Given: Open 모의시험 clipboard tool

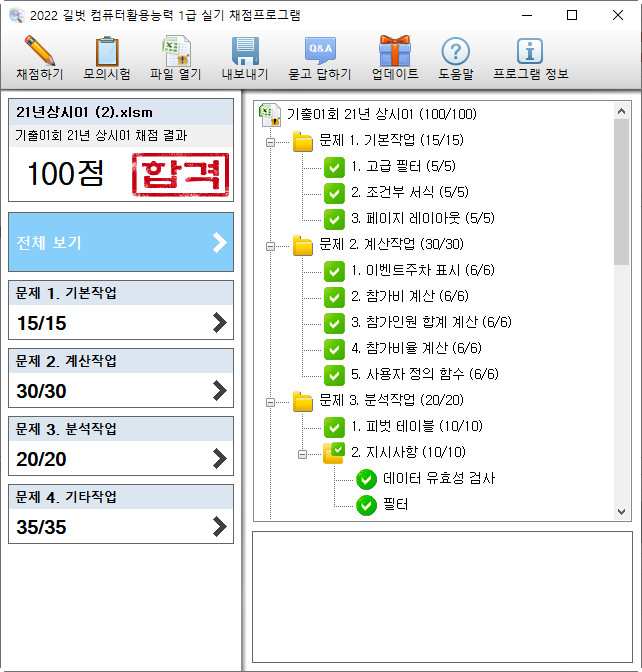Looking at the screenshot, I should 106,51.
